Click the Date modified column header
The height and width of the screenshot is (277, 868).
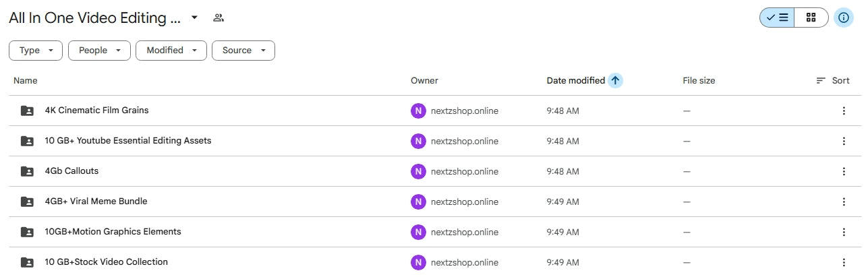click(575, 80)
